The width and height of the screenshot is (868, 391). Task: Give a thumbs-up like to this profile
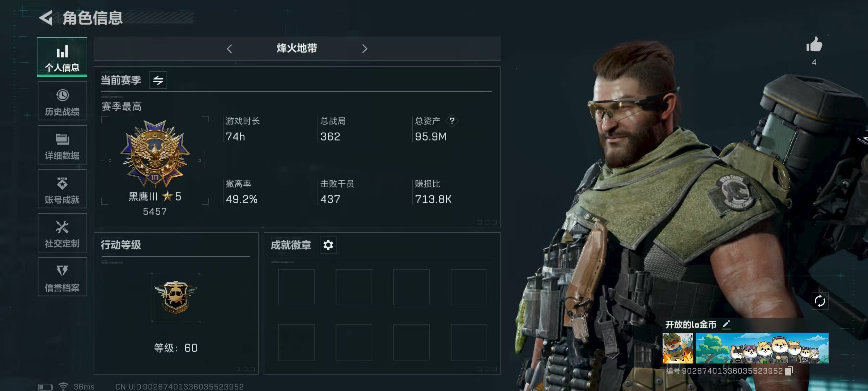click(x=814, y=45)
